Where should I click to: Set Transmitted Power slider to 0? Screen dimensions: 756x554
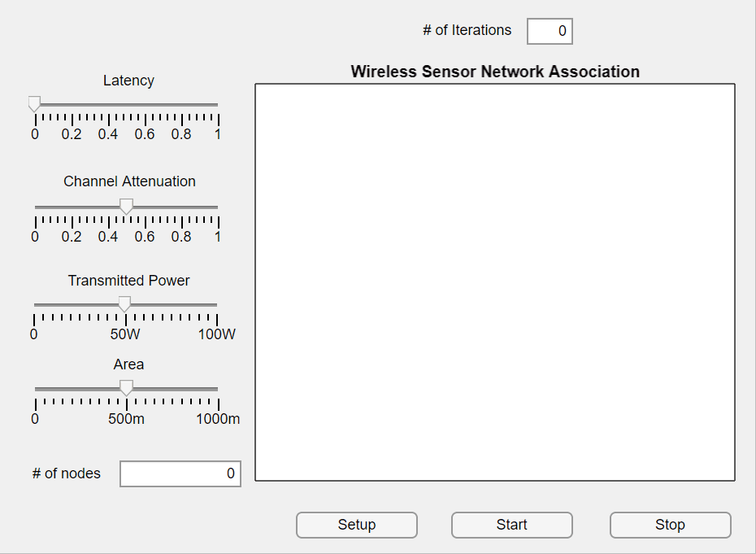click(x=34, y=305)
